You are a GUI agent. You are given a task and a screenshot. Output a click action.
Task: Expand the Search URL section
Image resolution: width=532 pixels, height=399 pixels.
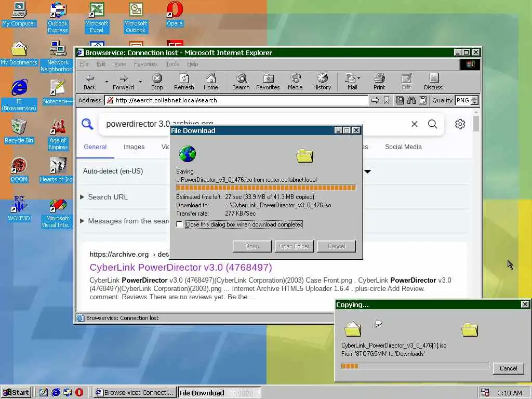[x=104, y=197]
